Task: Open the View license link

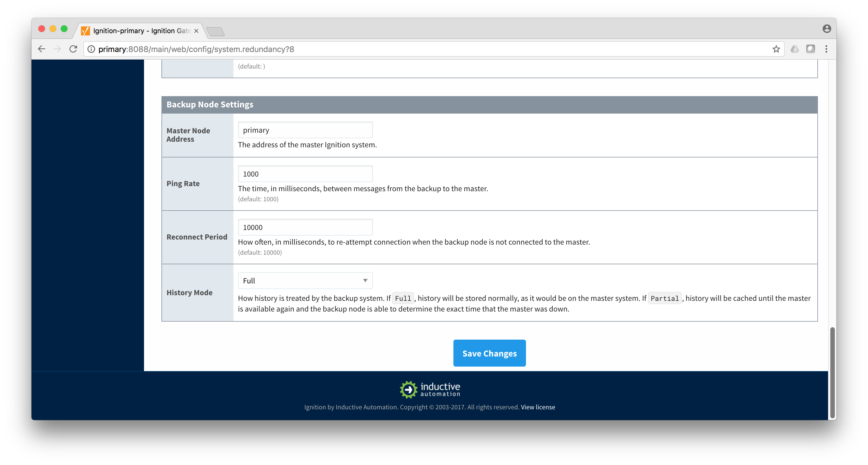Action: pos(538,407)
